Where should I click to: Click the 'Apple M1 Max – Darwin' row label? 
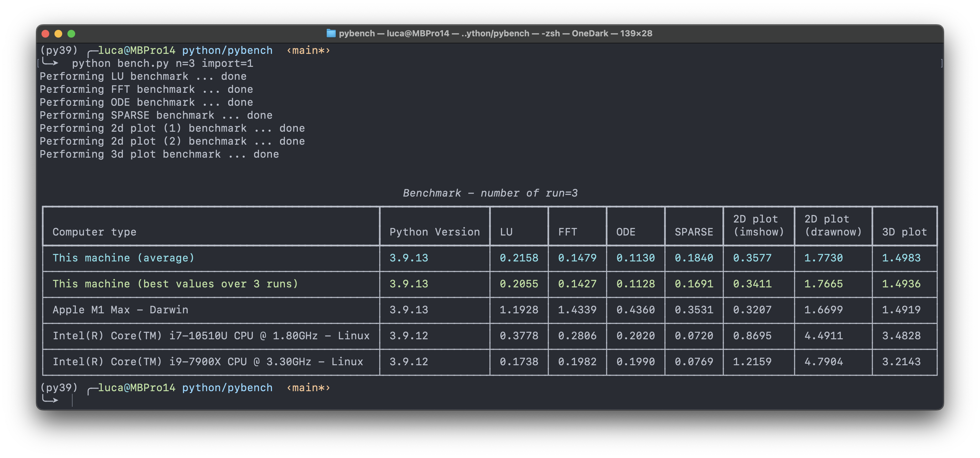click(120, 309)
